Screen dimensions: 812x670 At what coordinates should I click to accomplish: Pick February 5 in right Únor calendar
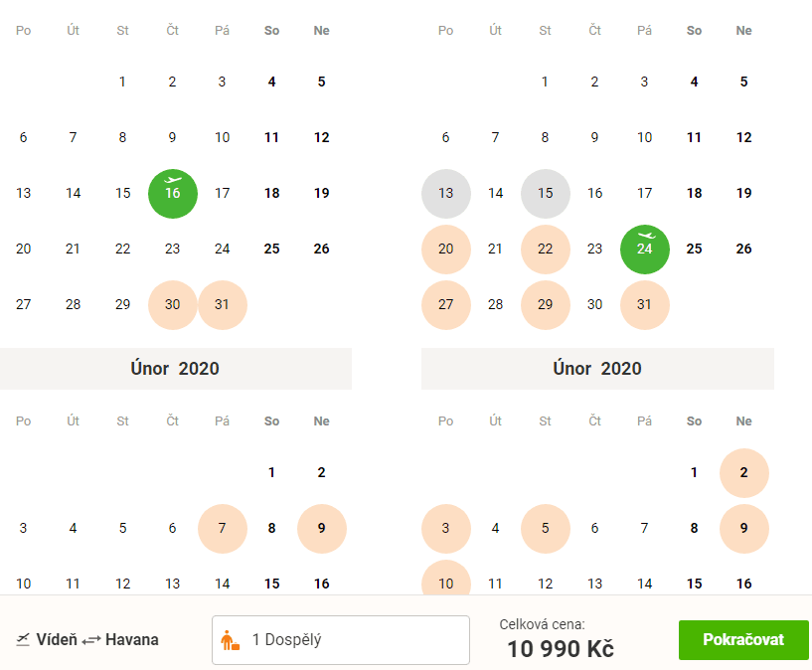[546, 529]
